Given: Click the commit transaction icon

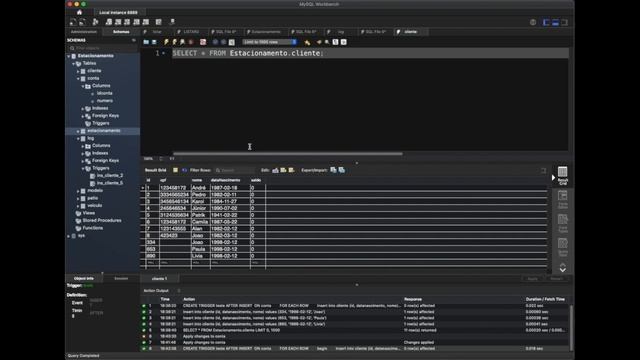Looking at the screenshot, I should click(x=215, y=42).
